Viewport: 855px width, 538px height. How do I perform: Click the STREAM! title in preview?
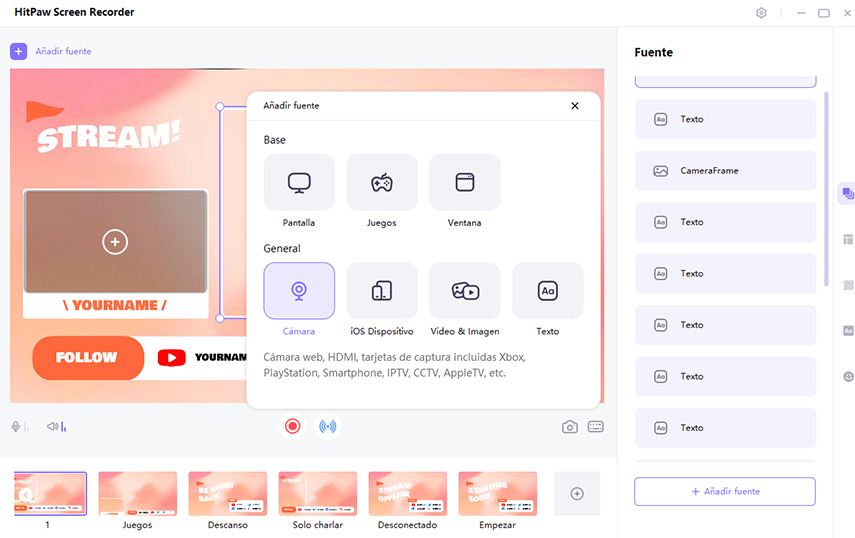tap(109, 135)
